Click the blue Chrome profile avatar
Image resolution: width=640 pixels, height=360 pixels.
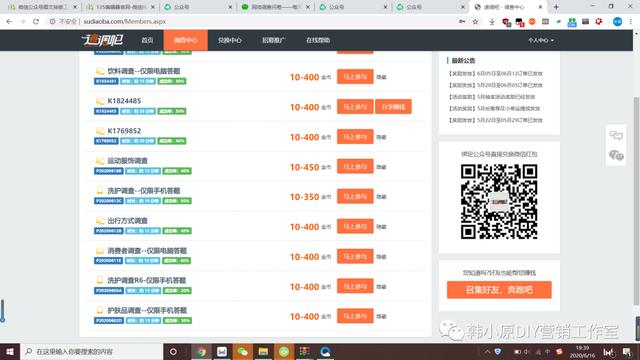[x=618, y=22]
